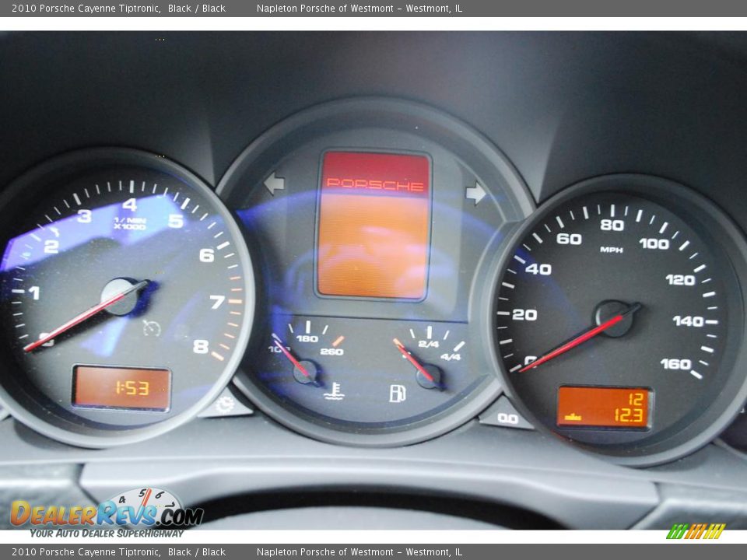Click the coolant temperature icon
Image resolution: width=747 pixels, height=560 pixels.
coord(334,391)
